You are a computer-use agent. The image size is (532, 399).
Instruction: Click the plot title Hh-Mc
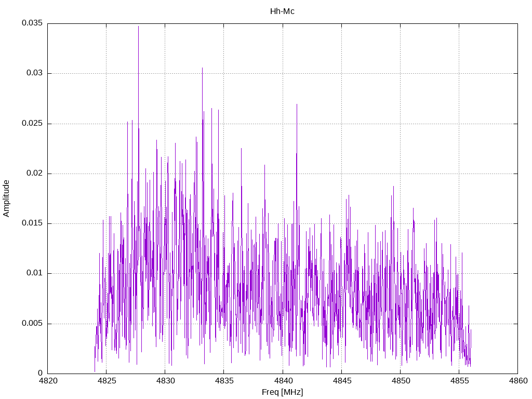pos(282,11)
